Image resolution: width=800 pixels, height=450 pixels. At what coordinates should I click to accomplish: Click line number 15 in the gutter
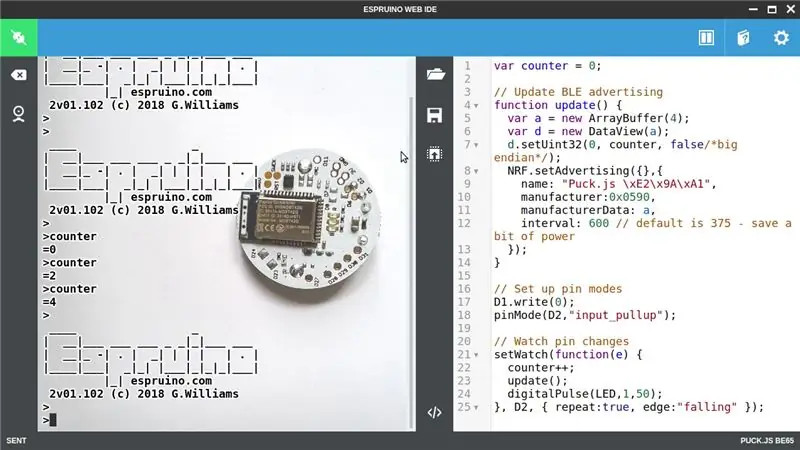point(464,276)
